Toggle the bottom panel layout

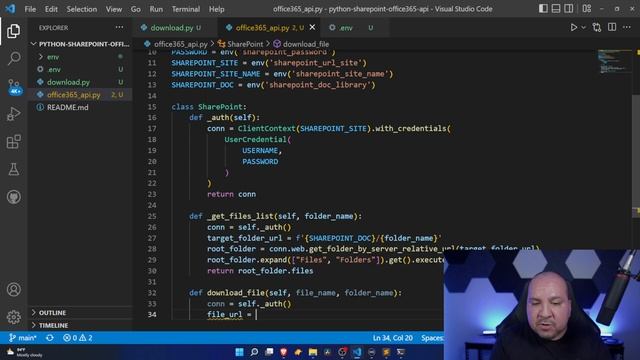pos(556,9)
